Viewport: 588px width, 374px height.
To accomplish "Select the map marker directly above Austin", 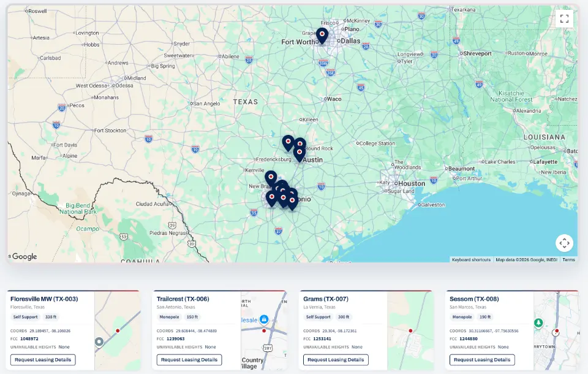I will [x=300, y=154].
